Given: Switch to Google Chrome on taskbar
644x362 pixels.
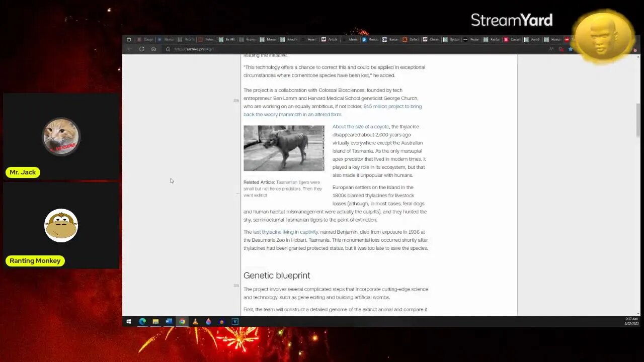Looking at the screenshot, I should click(182, 321).
